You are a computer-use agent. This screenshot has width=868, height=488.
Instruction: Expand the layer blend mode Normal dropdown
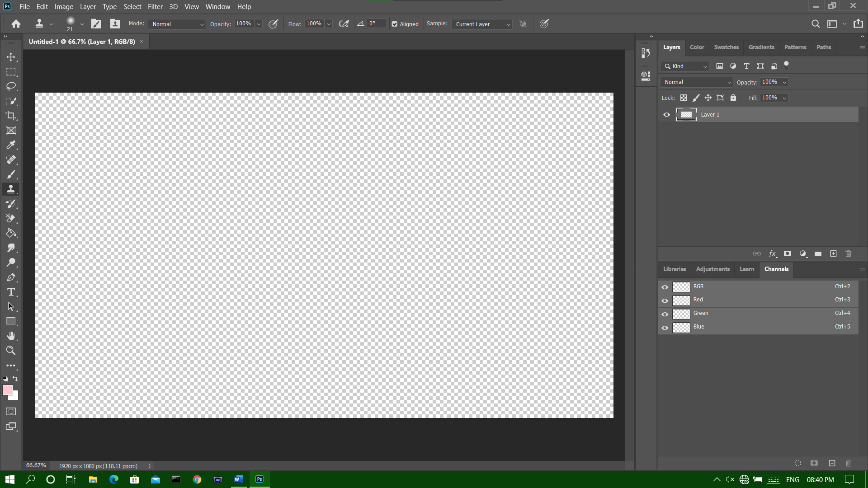pos(696,82)
